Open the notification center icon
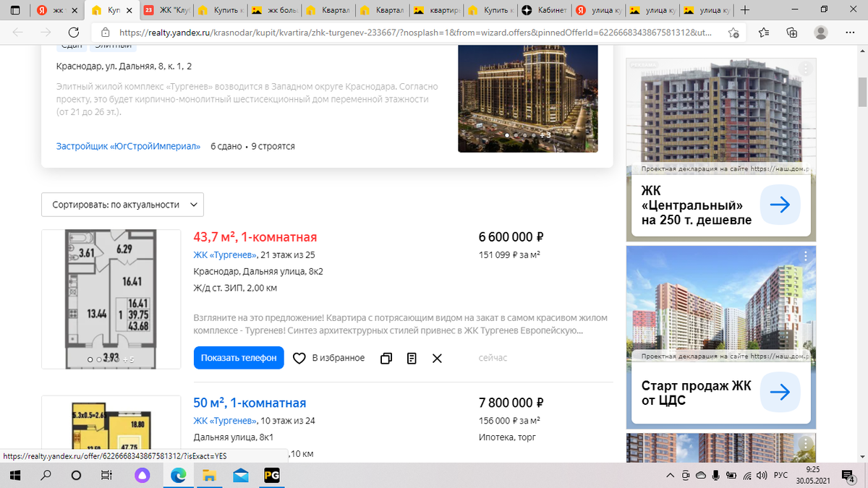868x488 pixels. click(849, 476)
